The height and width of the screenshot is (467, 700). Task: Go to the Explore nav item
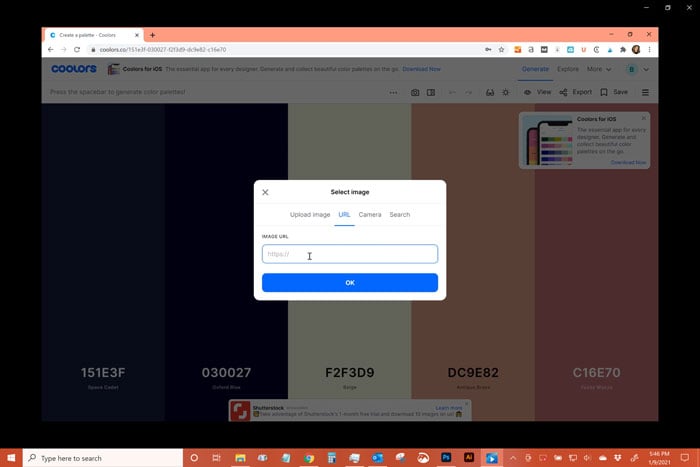[x=568, y=69]
